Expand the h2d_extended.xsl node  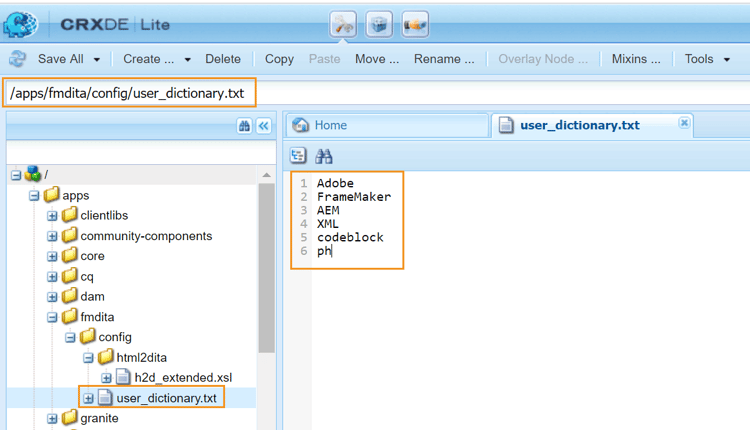(107, 378)
